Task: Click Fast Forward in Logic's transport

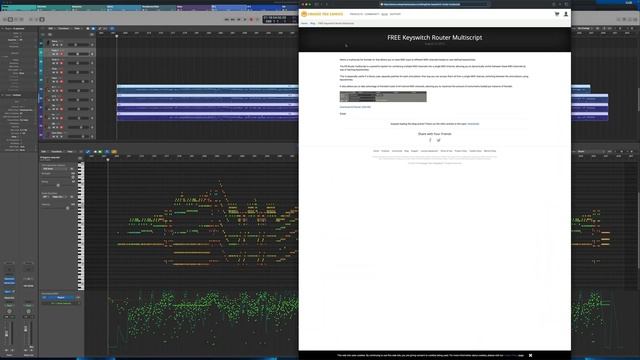Action: (x=233, y=19)
